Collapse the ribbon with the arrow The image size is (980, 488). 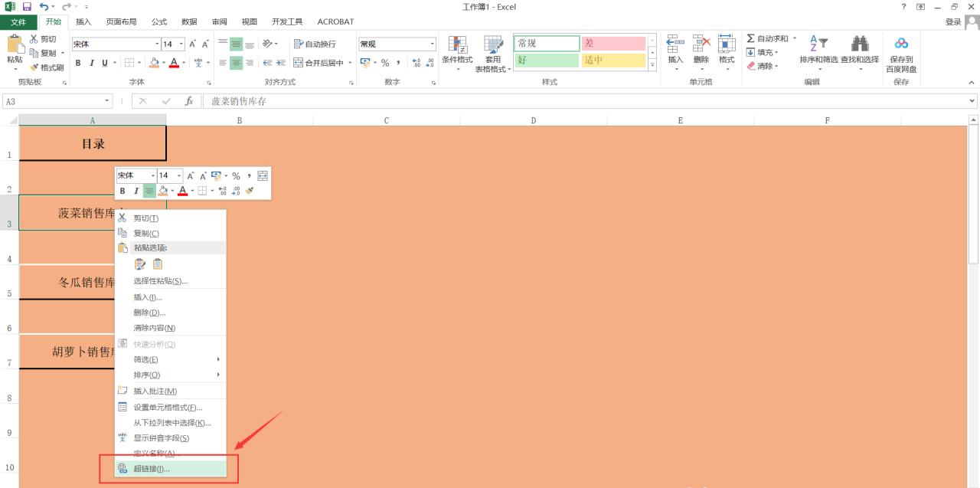coord(972,82)
